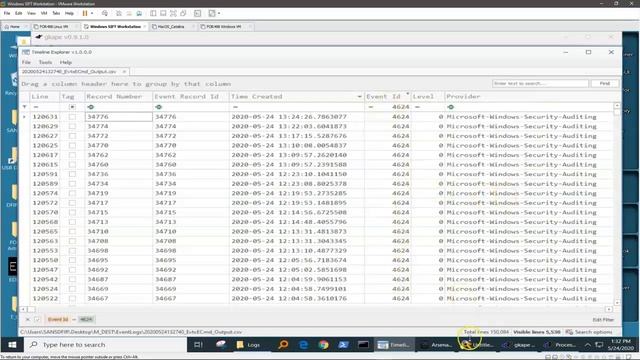
Task: Select the Record Number cell 34776
Action: (x=118, y=117)
